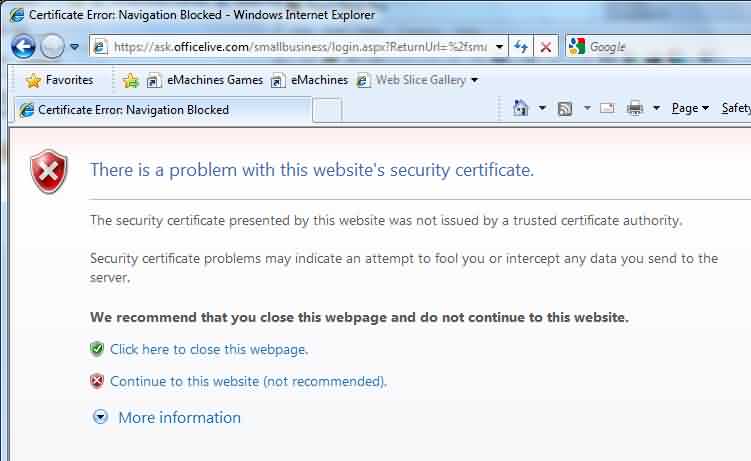This screenshot has height=461, width=751.
Task: Click heading "There is a problem with this website's security certificate."
Action: coord(312,170)
